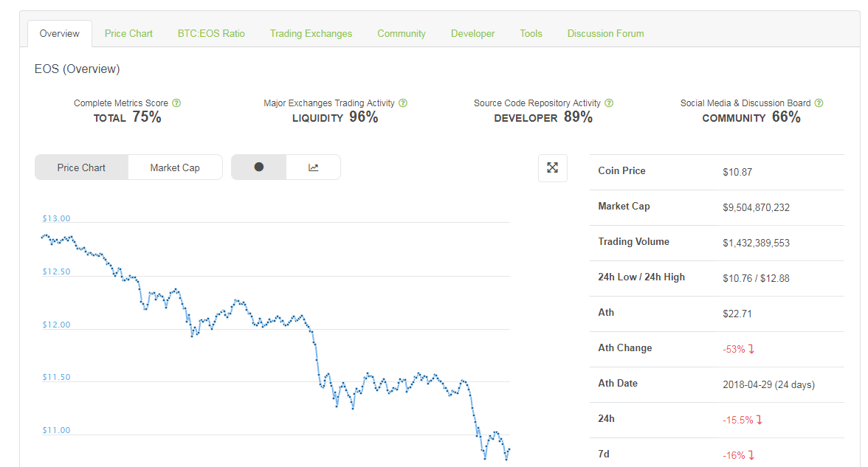Viewport: 868px width, 467px height.
Task: Switch to the Price Chart tab
Action: point(128,33)
